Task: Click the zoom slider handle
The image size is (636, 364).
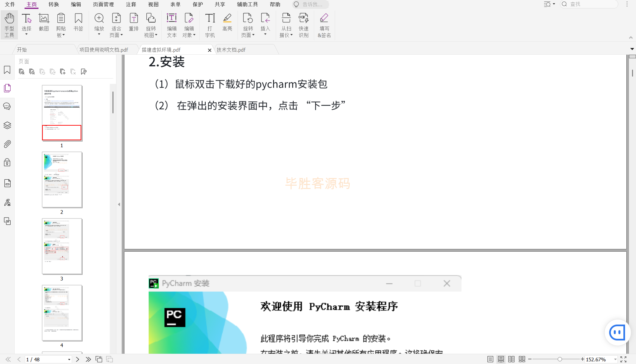Action: pos(560,359)
